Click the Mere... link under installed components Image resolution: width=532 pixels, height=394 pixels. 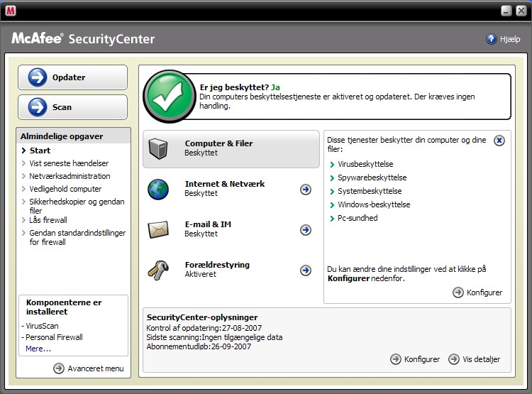(38, 349)
